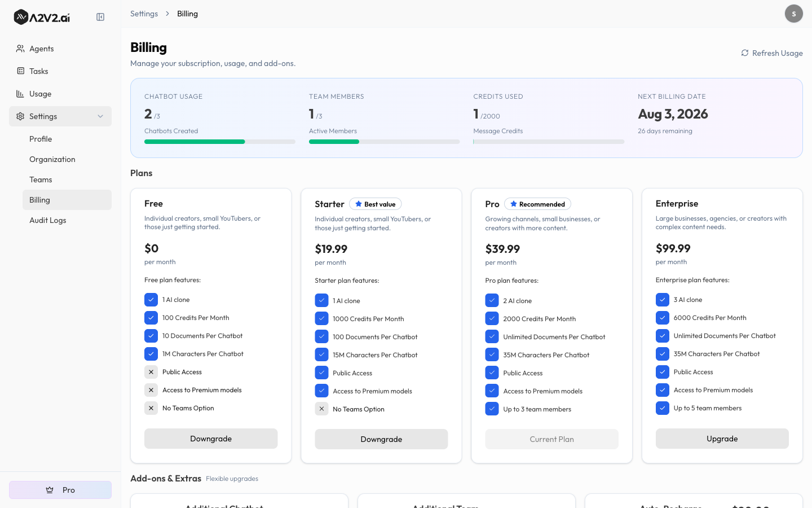Click the Usage bar chart icon
The width and height of the screenshot is (812, 508).
[x=20, y=94]
